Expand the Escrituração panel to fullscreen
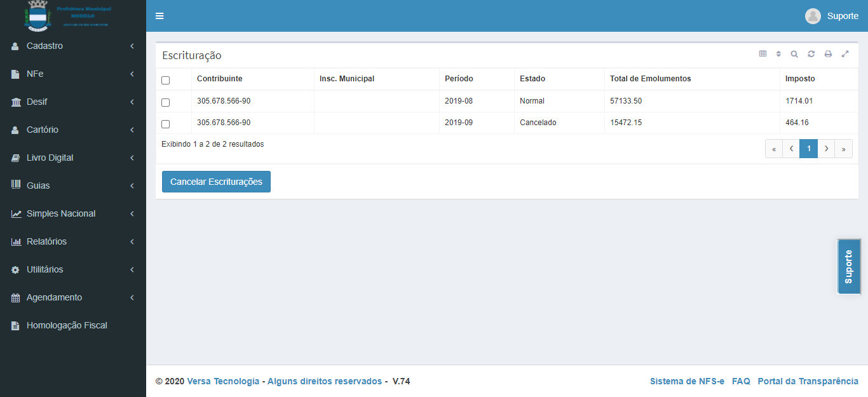 click(x=845, y=54)
